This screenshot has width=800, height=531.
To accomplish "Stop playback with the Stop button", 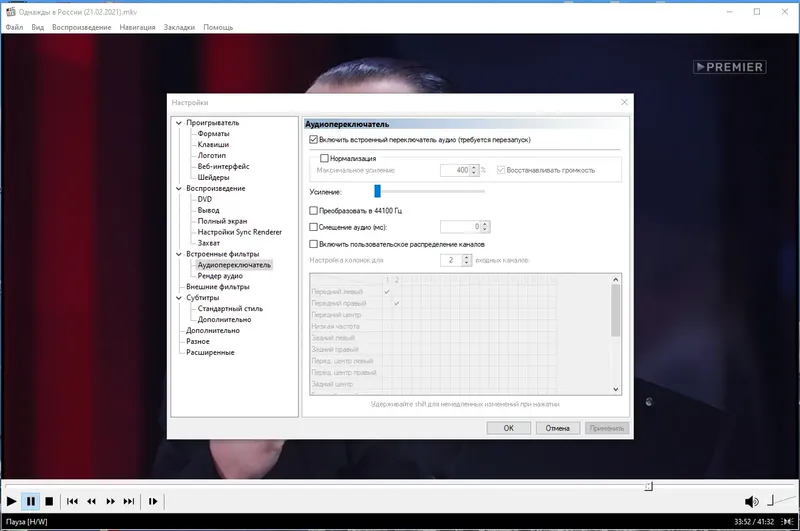I will point(49,501).
